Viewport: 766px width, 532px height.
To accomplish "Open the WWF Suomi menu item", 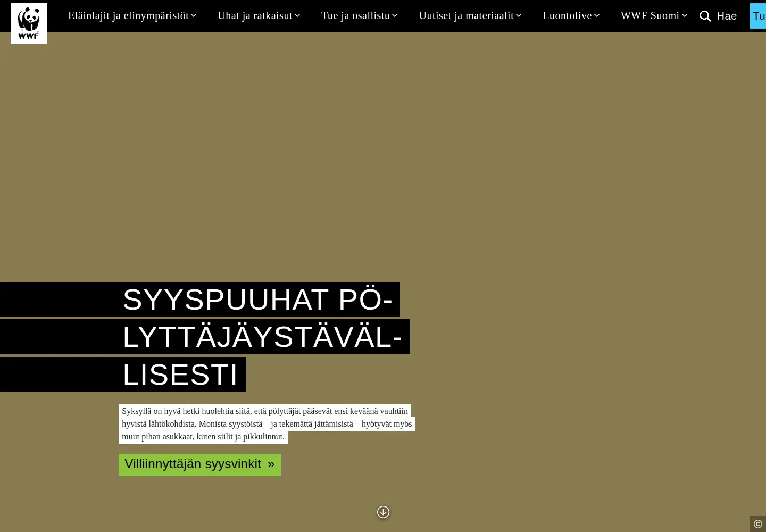I will [x=650, y=16].
